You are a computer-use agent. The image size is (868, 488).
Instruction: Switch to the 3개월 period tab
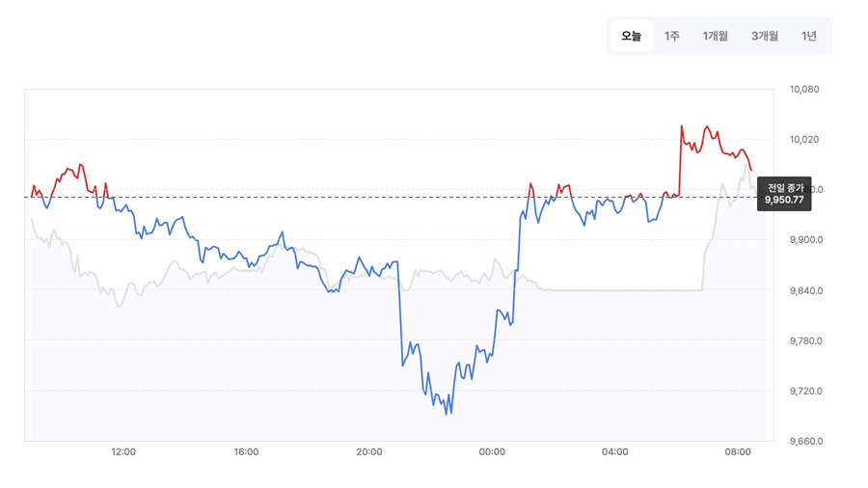click(765, 36)
